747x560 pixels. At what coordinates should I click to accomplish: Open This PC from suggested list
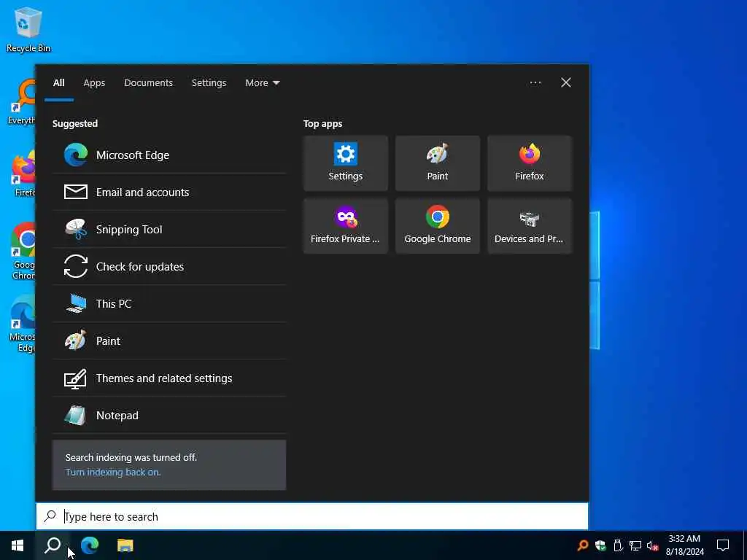point(169,303)
